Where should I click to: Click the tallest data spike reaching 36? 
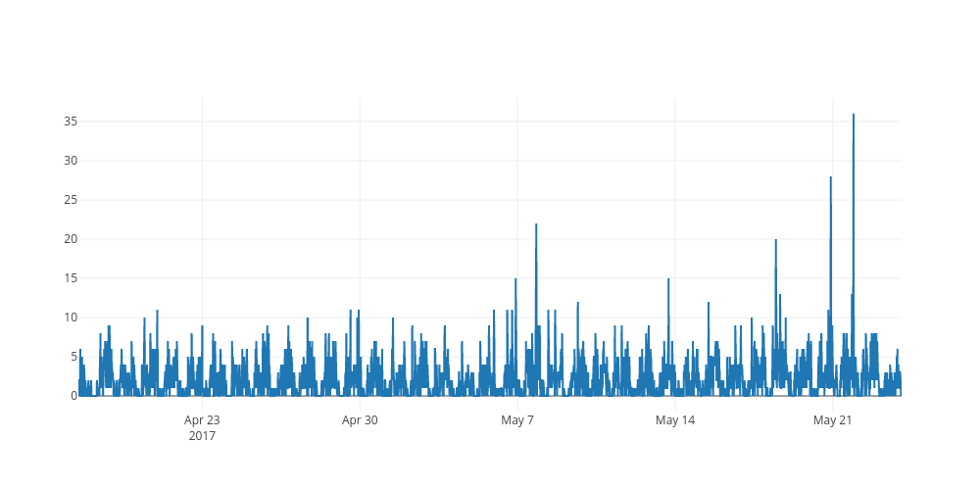tap(854, 116)
